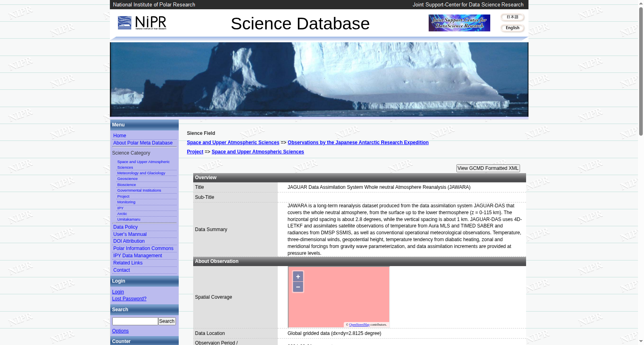Open DOI Attribution page
The height and width of the screenshot is (345, 644).
pyautogui.click(x=129, y=241)
